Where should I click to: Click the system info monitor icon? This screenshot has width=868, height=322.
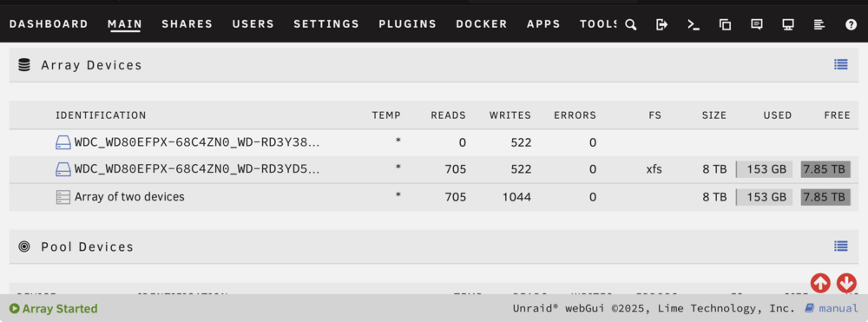pyautogui.click(x=788, y=24)
